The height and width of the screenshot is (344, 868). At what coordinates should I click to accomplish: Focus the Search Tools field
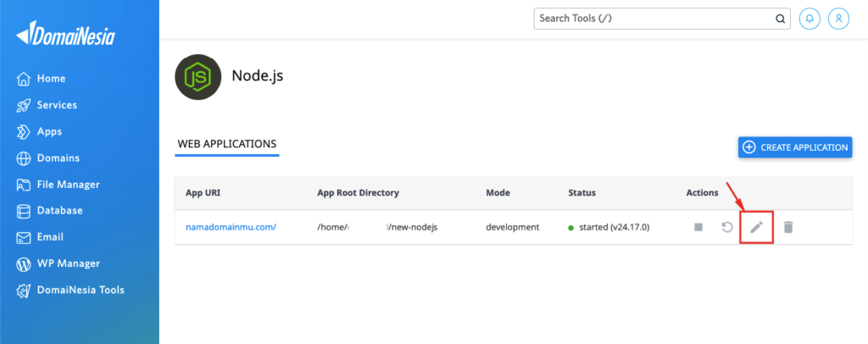tap(662, 19)
